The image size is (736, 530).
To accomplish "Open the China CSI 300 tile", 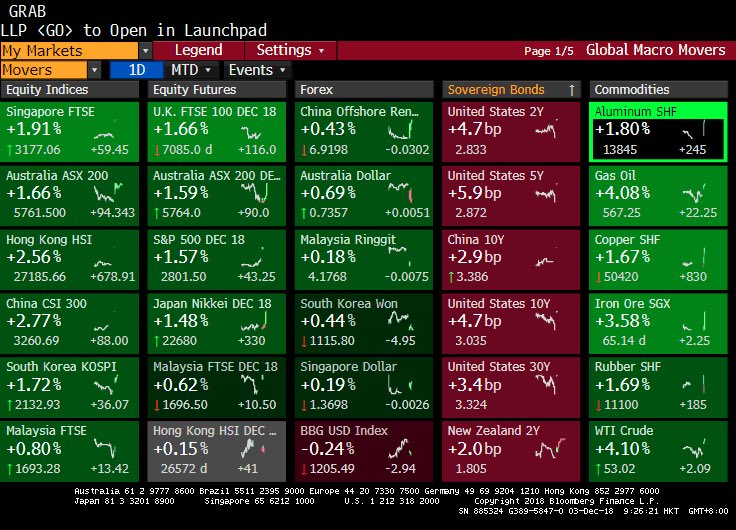I will 70,323.
